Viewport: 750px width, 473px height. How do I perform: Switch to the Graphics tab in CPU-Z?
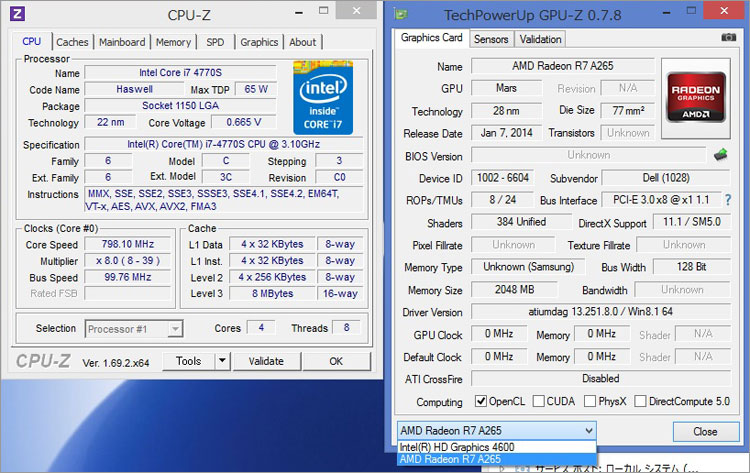(x=259, y=42)
